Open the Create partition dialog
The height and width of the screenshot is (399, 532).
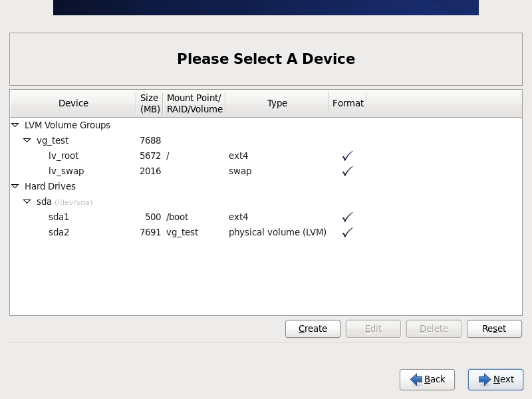[x=313, y=329]
